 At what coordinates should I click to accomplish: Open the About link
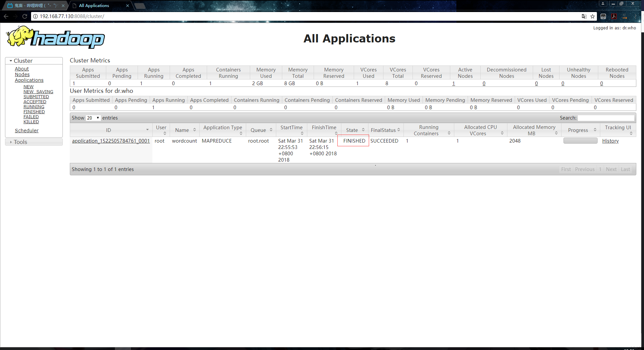22,69
